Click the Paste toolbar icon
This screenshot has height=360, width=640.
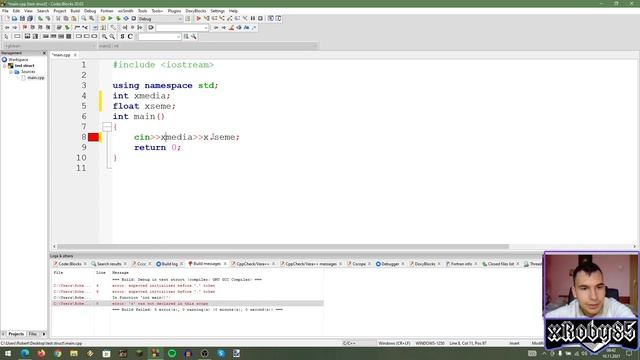(x=73, y=19)
